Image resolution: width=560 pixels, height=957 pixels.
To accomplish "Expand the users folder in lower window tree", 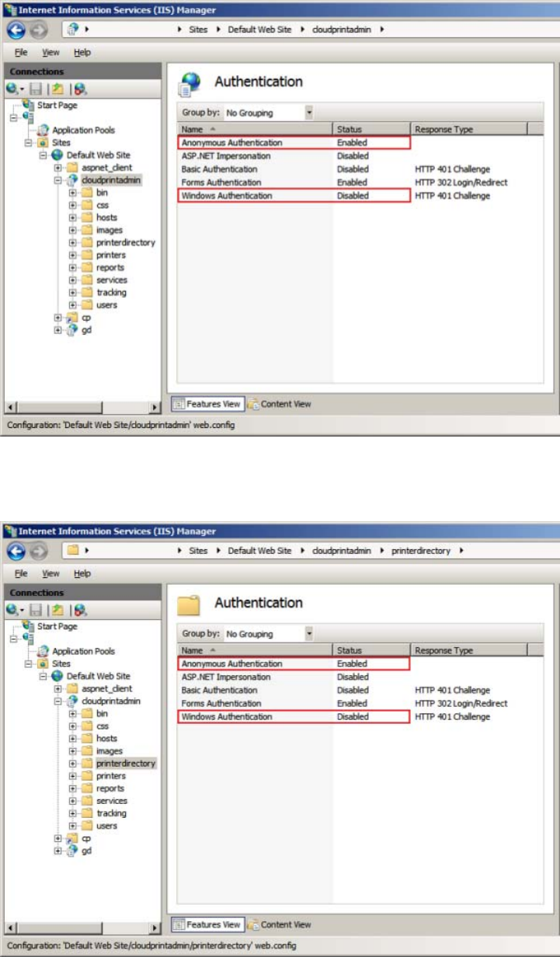I will (x=72, y=826).
